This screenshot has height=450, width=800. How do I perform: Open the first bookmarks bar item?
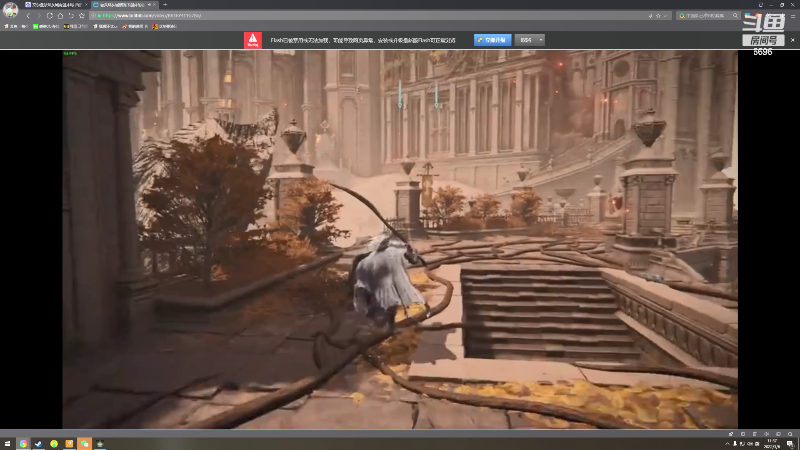(16, 26)
